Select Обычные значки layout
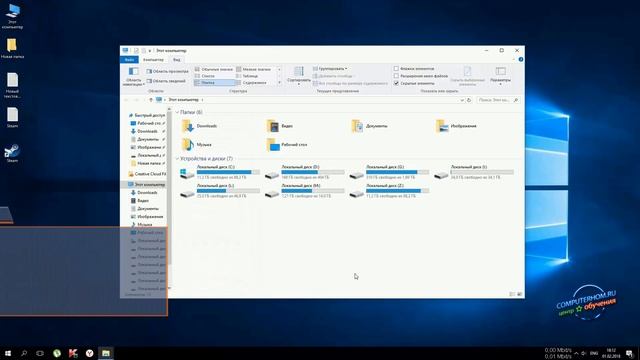This screenshot has height=360, width=640. coord(213,69)
